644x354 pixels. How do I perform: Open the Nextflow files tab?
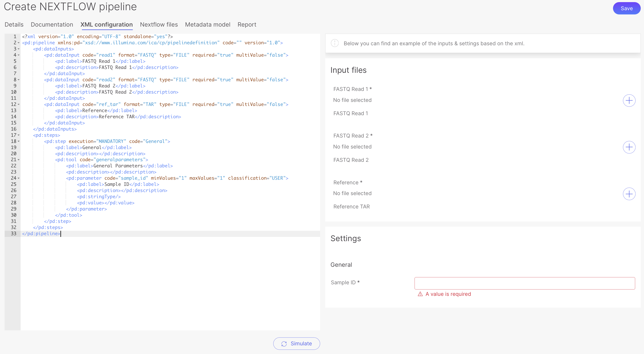tap(159, 24)
